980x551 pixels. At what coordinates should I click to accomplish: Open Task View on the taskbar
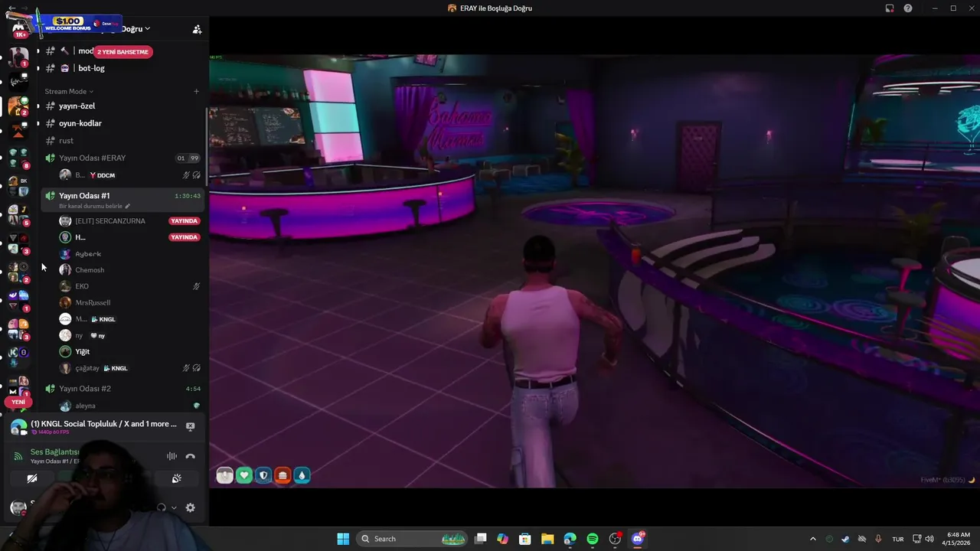(480, 539)
